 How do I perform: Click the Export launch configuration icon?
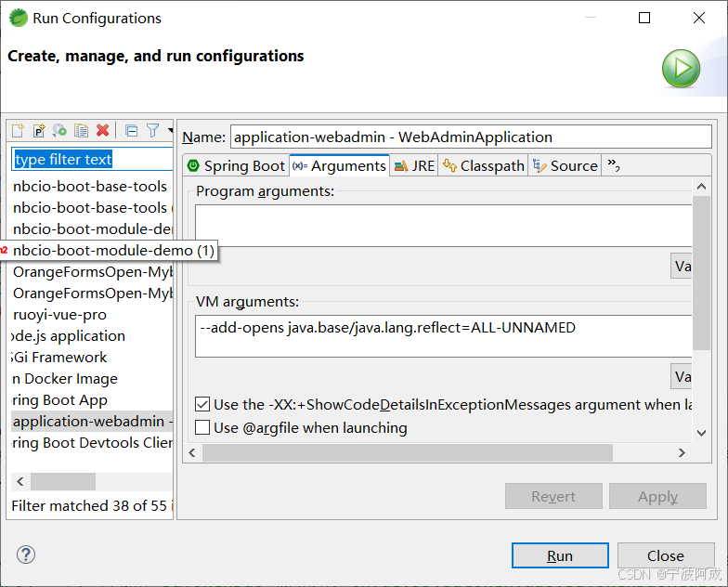coord(60,131)
